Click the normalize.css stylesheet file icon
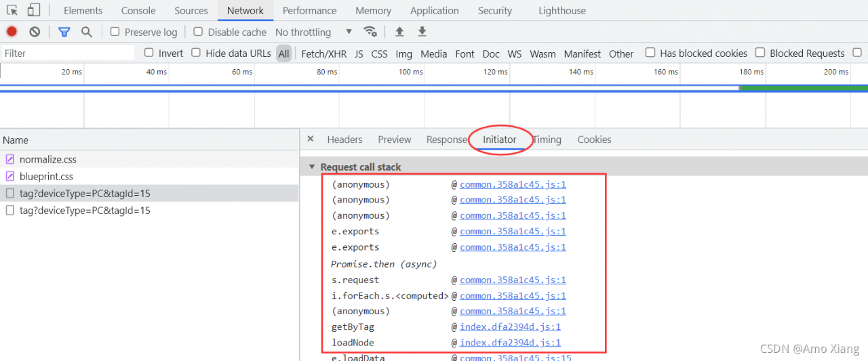The height and width of the screenshot is (361, 868). pyautogui.click(x=9, y=160)
